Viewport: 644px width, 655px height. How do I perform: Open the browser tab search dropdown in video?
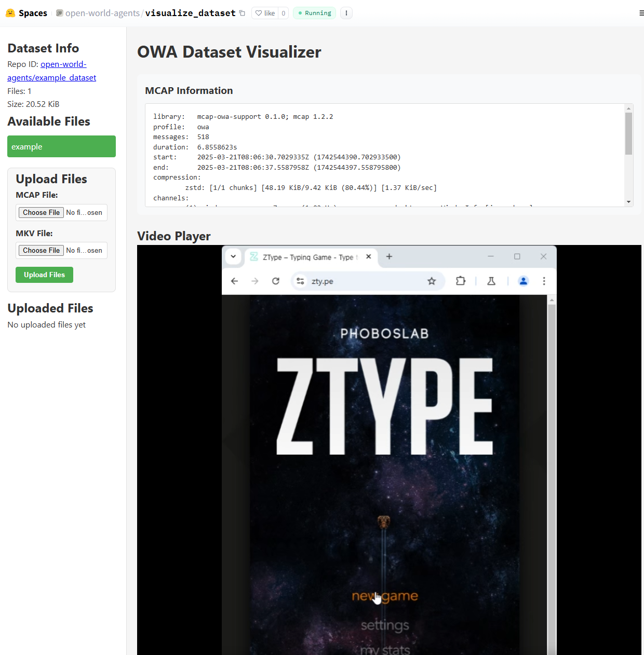[x=233, y=256]
